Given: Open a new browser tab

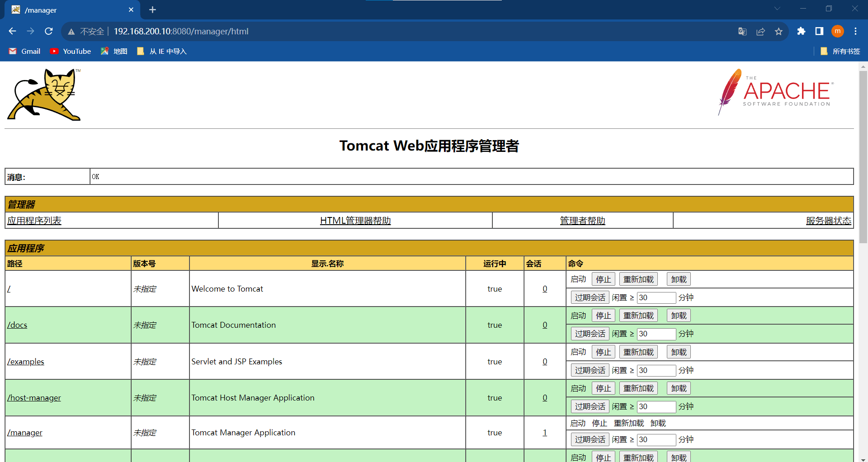Looking at the screenshot, I should coord(152,9).
